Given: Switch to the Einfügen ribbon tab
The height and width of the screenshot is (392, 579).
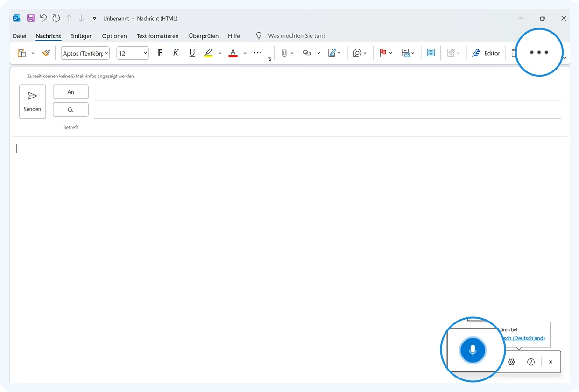Looking at the screenshot, I should point(81,36).
